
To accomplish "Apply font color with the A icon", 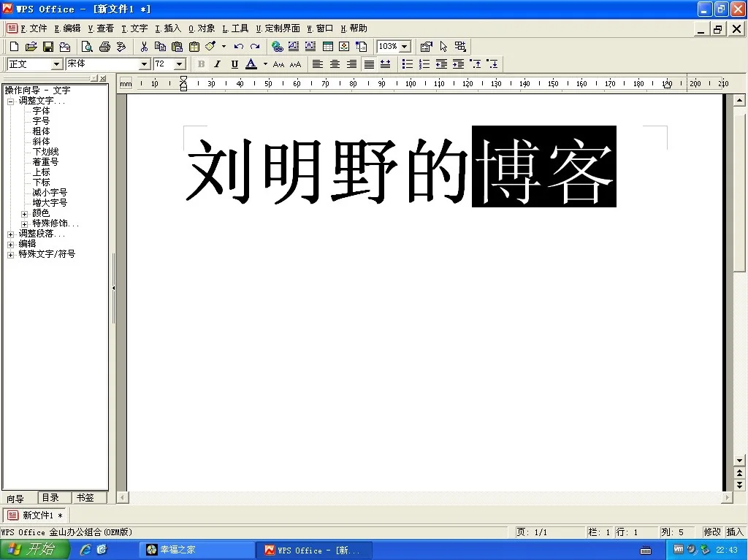I will click(251, 64).
